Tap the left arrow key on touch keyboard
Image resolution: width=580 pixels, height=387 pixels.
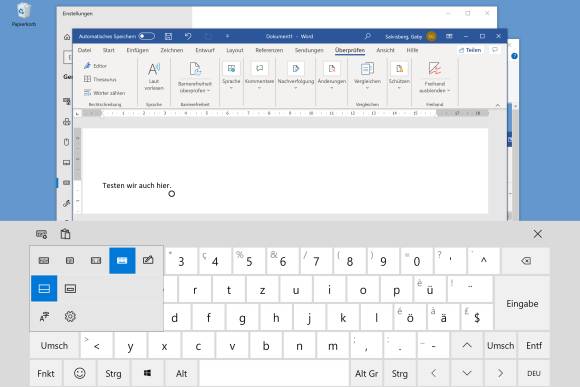coord(434,373)
